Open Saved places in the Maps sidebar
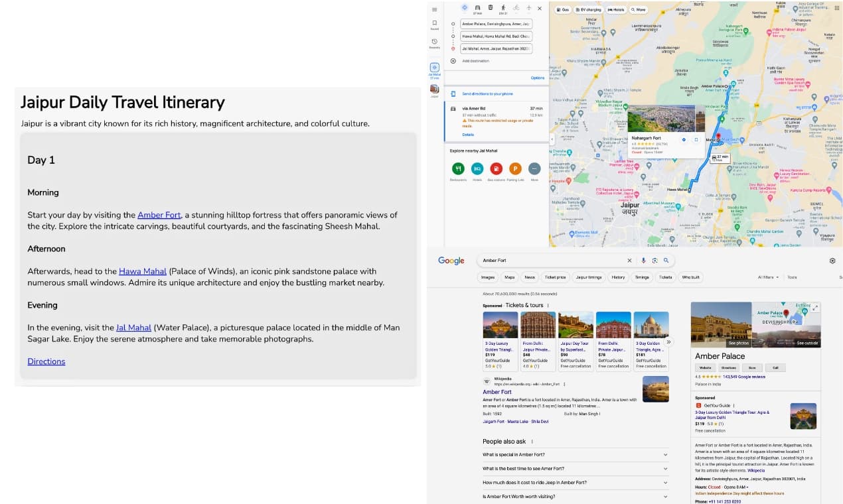The image size is (843, 504). click(434, 24)
